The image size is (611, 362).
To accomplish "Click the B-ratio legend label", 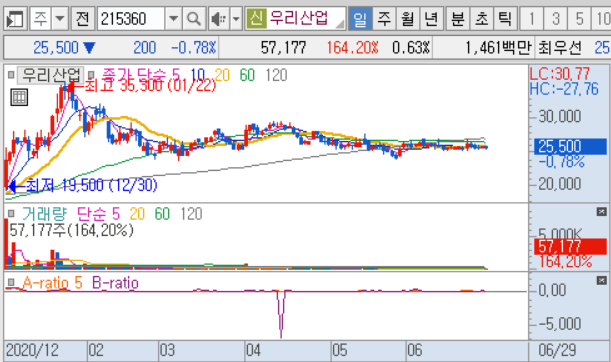I will (115, 283).
